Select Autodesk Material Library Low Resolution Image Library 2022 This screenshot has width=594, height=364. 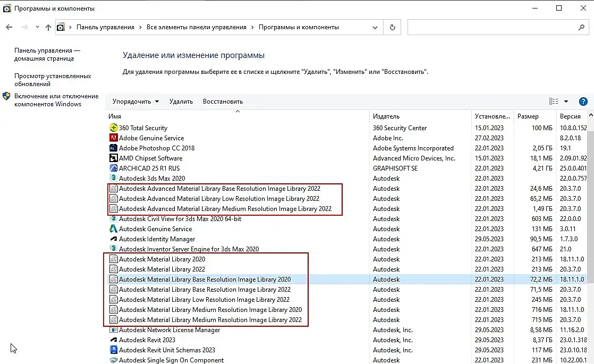coord(204,300)
